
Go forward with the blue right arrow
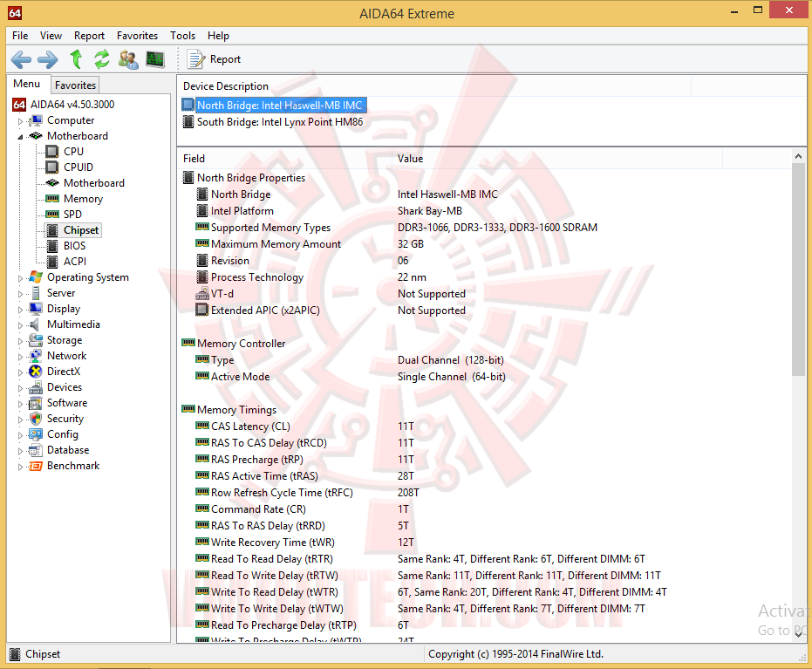(48, 59)
